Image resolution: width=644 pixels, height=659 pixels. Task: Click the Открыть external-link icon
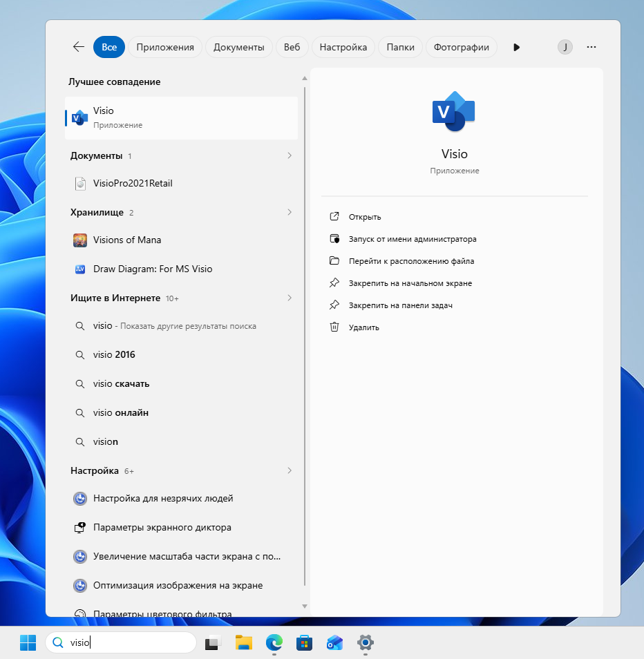(x=334, y=216)
